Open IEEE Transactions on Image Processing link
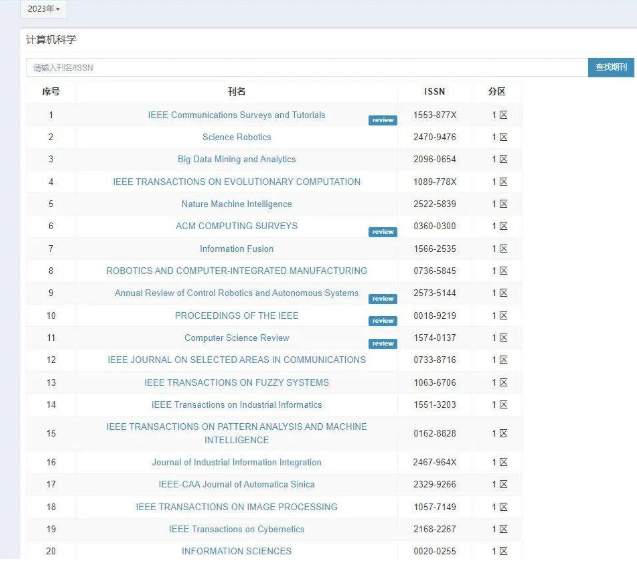The height and width of the screenshot is (563, 637). (236, 507)
